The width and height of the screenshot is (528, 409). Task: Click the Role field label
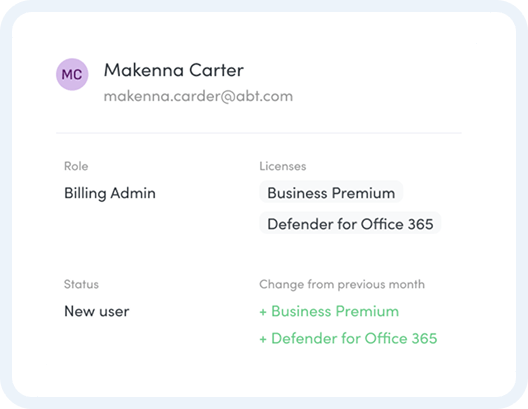point(76,166)
